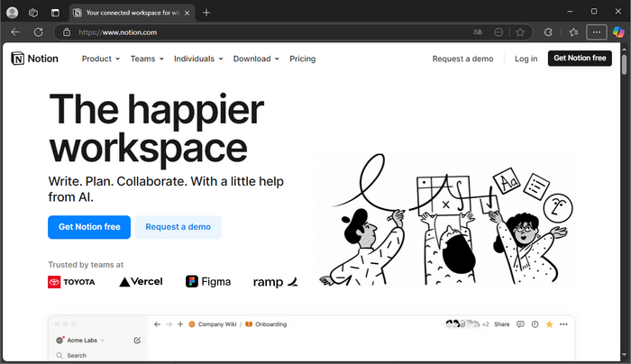Click the collaborator avatars with +2
The width and height of the screenshot is (631, 364).
pyautogui.click(x=467, y=324)
